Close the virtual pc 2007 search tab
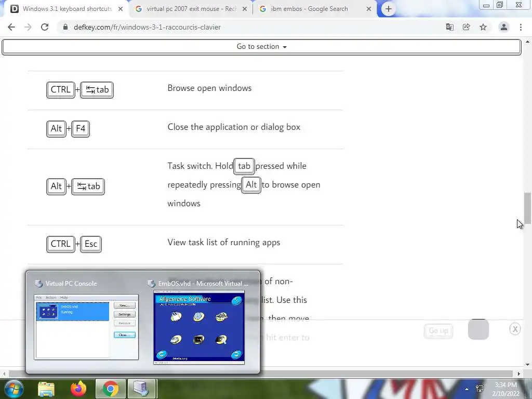 [245, 9]
